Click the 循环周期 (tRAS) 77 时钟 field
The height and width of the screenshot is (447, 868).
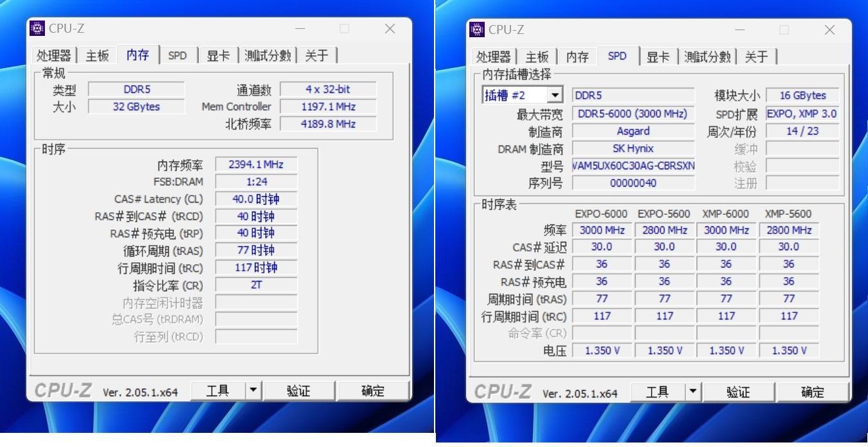pos(256,251)
